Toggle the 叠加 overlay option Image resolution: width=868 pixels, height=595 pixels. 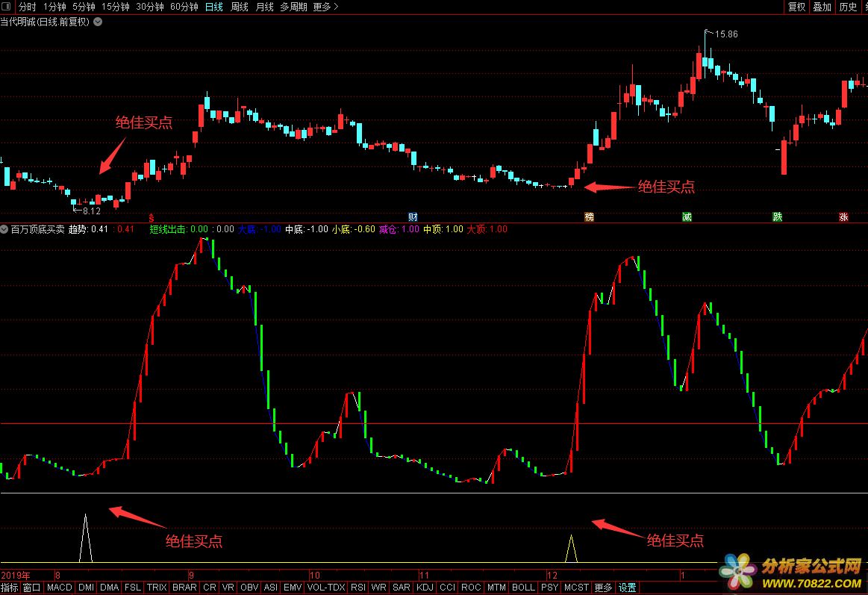pyautogui.click(x=822, y=7)
